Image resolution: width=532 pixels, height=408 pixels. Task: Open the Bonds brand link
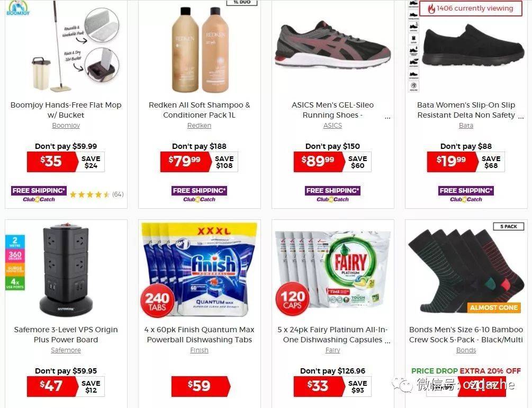tap(466, 350)
